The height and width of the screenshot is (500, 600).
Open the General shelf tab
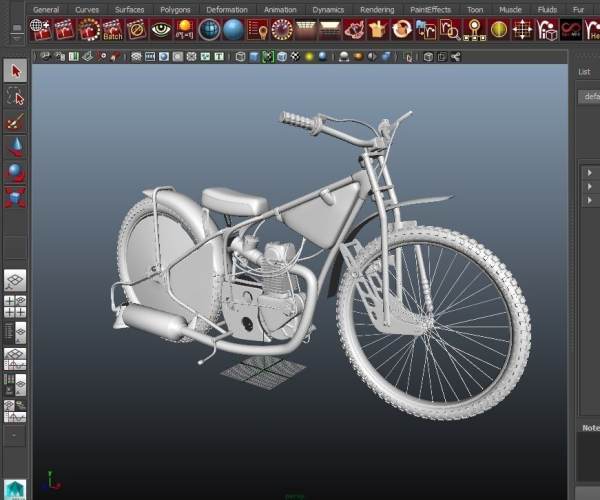(46, 10)
